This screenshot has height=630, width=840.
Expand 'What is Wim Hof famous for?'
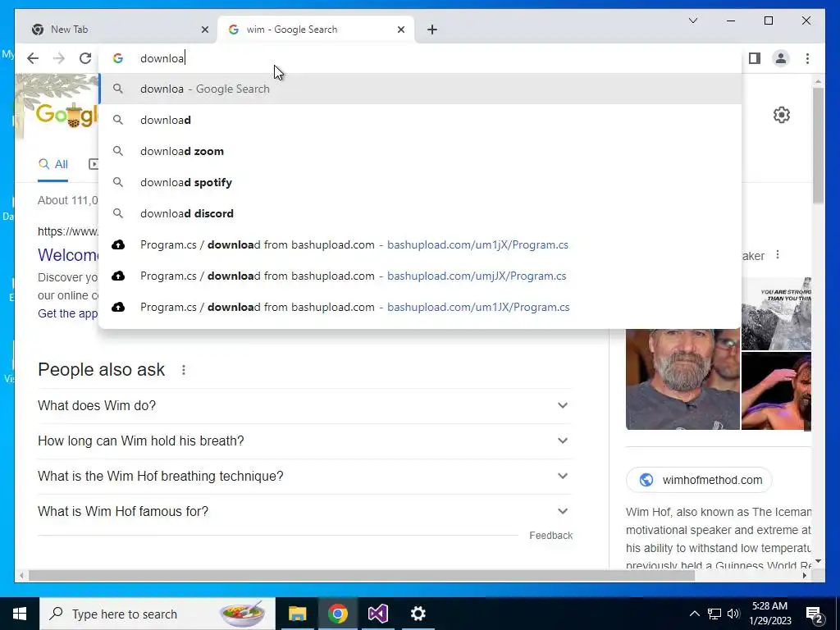pyautogui.click(x=305, y=512)
